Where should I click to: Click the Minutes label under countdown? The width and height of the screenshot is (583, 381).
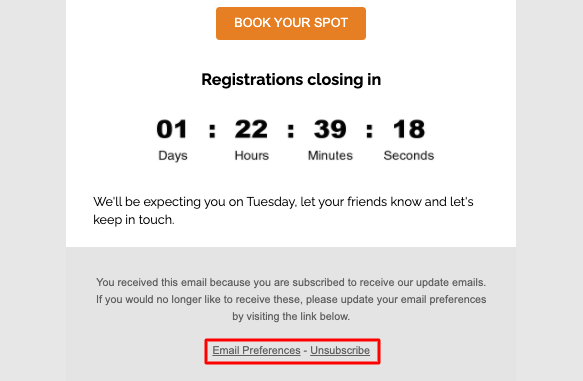point(330,155)
